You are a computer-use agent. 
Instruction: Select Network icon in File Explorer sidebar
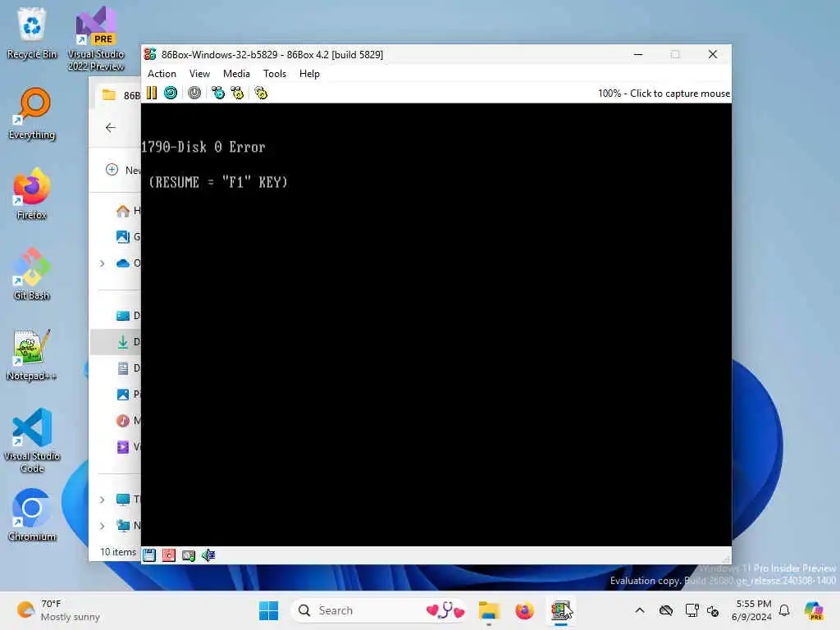coord(123,526)
